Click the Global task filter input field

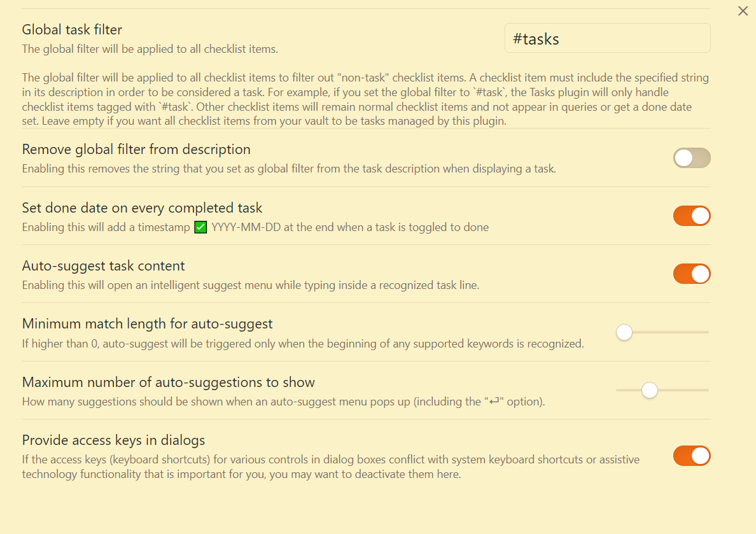click(x=607, y=38)
